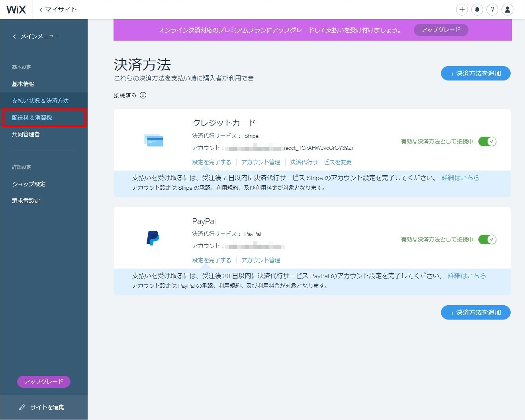This screenshot has height=420, width=525.
Task: Open the notifications bell icon
Action: click(x=477, y=10)
